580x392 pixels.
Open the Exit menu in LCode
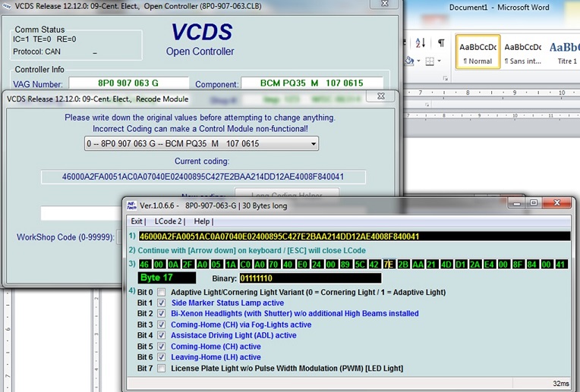137,221
